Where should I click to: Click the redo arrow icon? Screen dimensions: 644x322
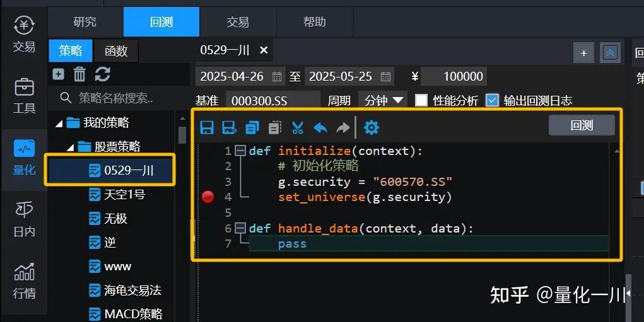(343, 127)
